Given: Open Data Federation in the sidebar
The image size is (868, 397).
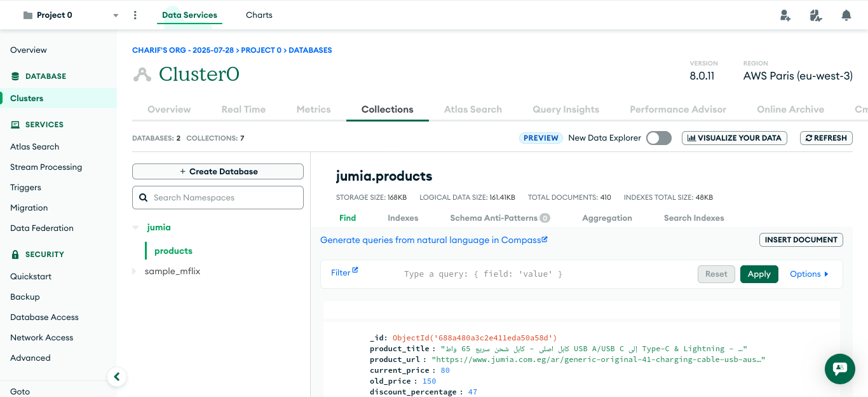Looking at the screenshot, I should pyautogui.click(x=42, y=228).
